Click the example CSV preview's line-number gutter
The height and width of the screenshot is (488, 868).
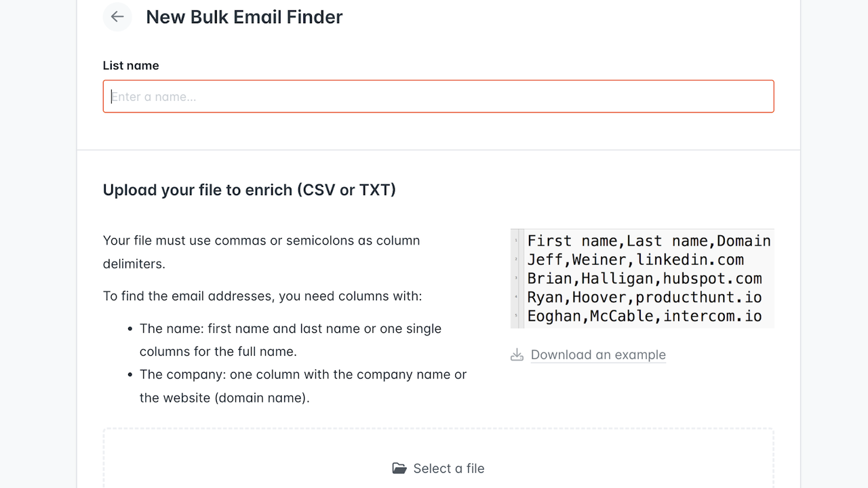point(517,279)
